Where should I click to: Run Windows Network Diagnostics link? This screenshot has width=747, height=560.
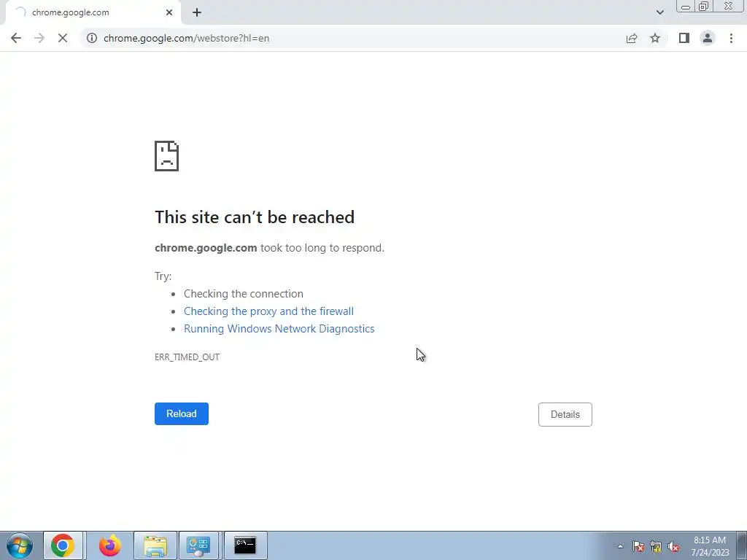[x=279, y=329]
